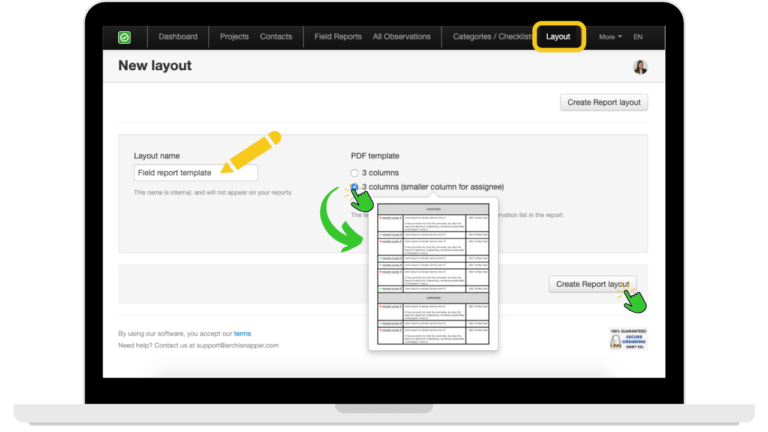Click the secure ordering badge
This screenshot has height=432, width=768.
tap(628, 339)
